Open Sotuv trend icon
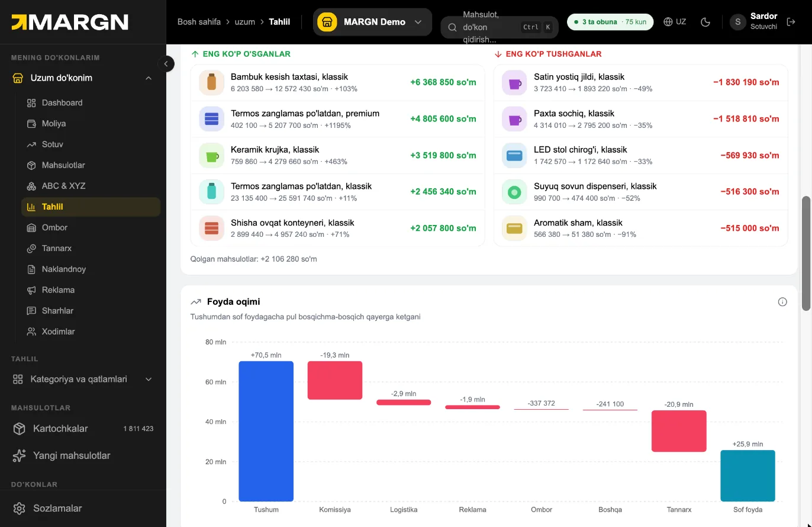The height and width of the screenshot is (527, 812). [31, 144]
